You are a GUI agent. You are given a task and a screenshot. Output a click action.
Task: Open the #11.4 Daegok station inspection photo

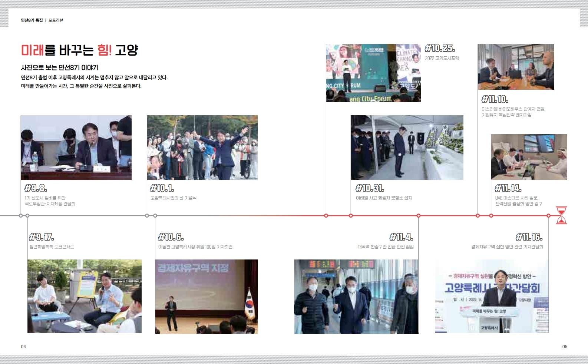(x=356, y=297)
